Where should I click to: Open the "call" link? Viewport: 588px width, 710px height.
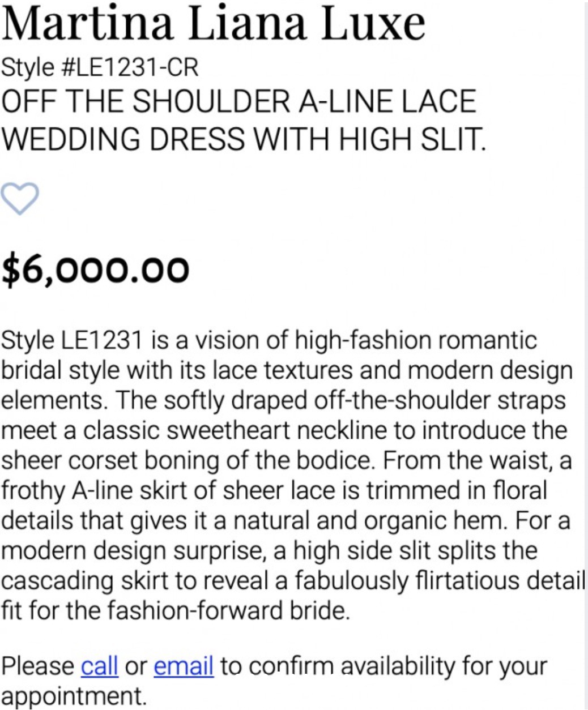point(100,666)
